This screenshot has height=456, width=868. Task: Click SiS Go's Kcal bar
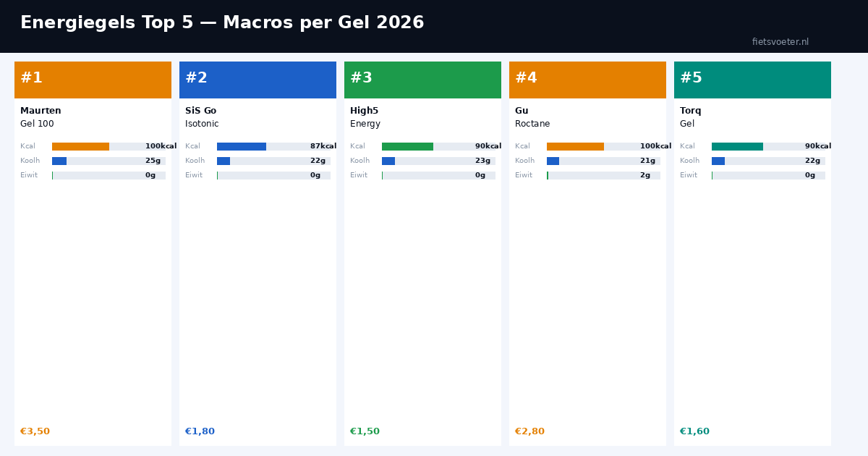tap(273, 146)
